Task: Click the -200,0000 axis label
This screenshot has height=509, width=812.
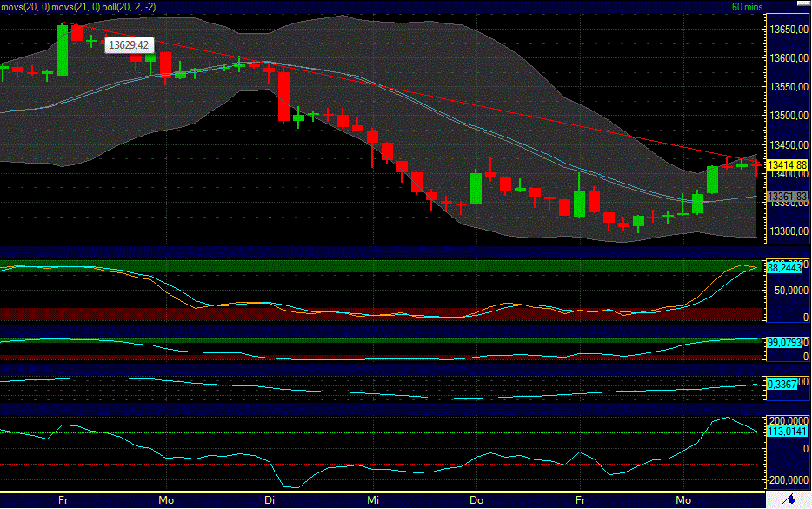Action: click(x=787, y=480)
